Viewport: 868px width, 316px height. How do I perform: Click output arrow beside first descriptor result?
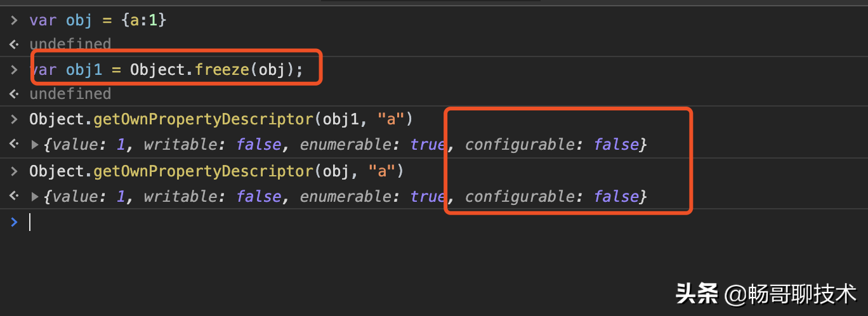pos(14,145)
